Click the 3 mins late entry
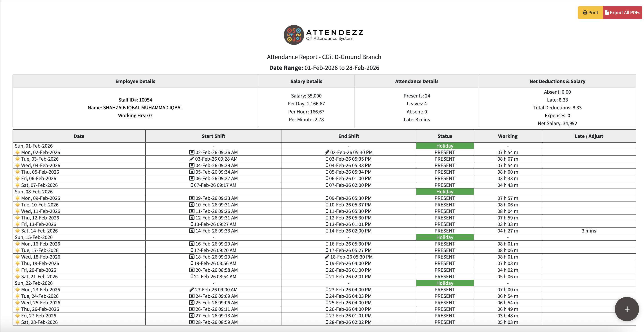 [x=588, y=231]
